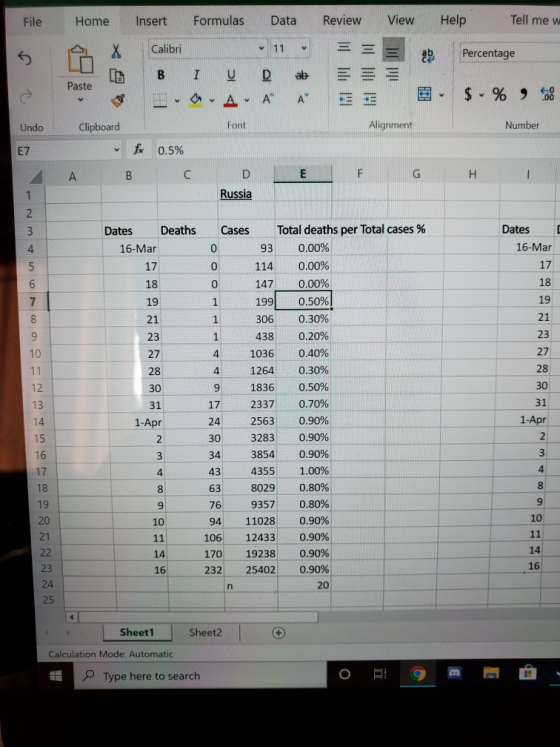Image resolution: width=560 pixels, height=747 pixels.
Task: Click the insert function fx button
Action: point(138,150)
